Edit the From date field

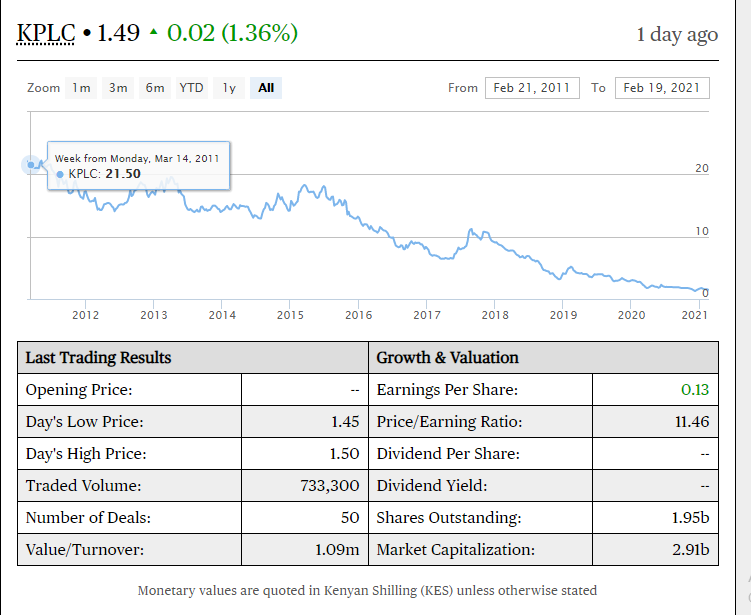pyautogui.click(x=532, y=88)
